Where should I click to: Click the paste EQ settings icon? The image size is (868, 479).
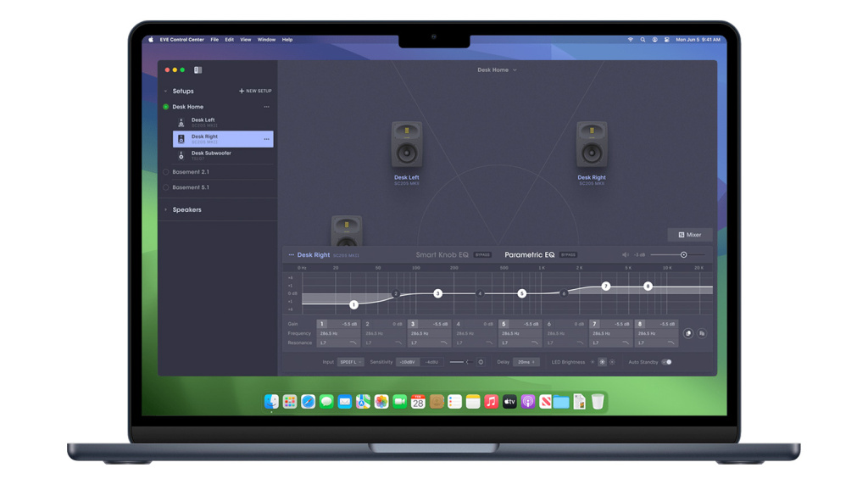702,333
